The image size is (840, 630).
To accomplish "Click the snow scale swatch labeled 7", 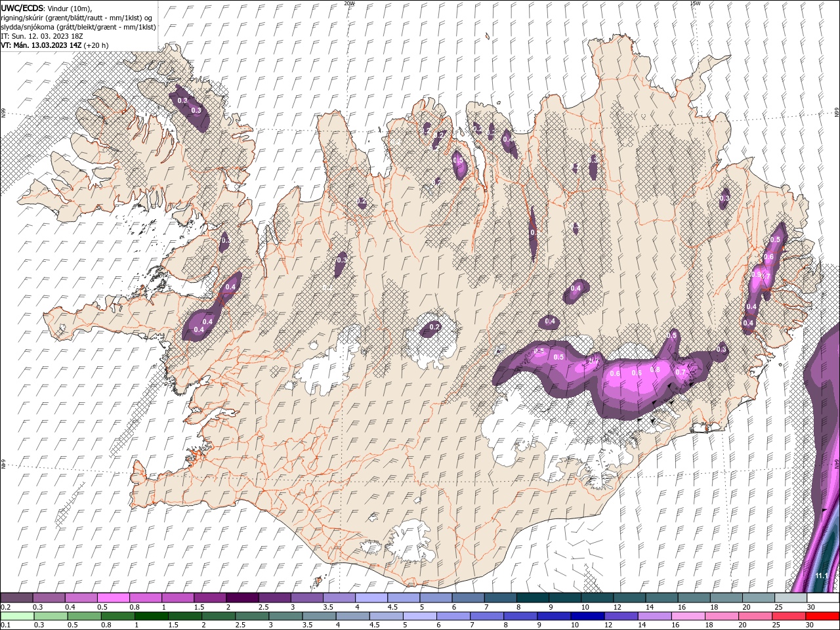I will click(499, 598).
